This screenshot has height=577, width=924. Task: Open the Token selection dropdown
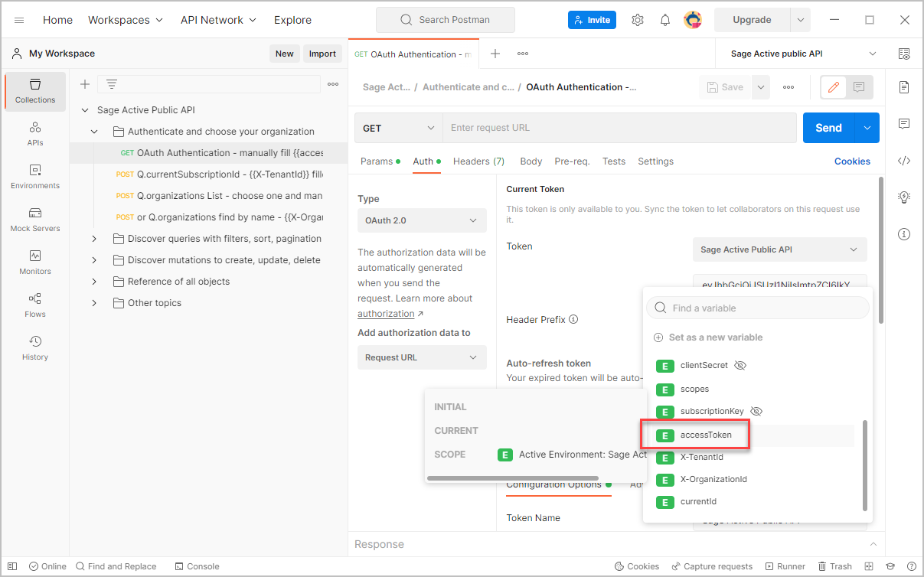coord(780,249)
